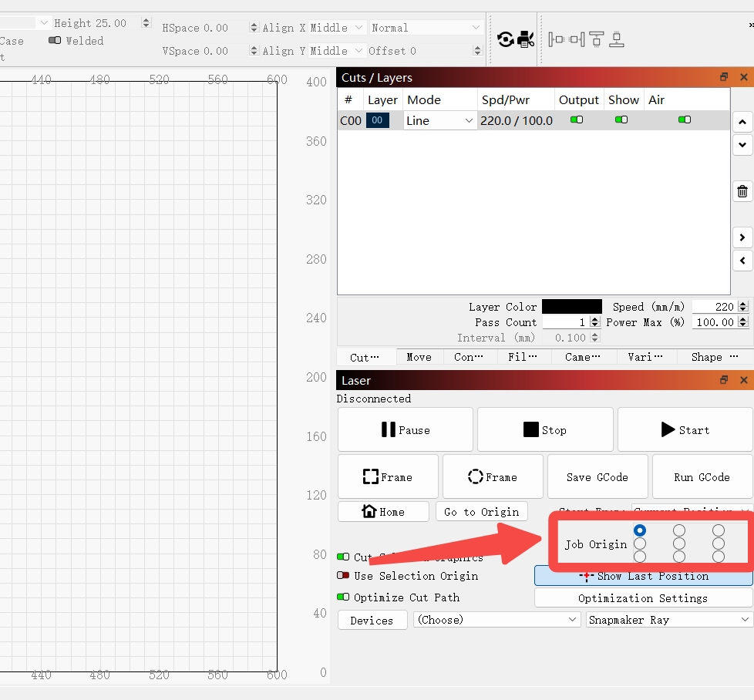Switch to the Came… tab
Screen dimensions: 754x700
click(582, 357)
